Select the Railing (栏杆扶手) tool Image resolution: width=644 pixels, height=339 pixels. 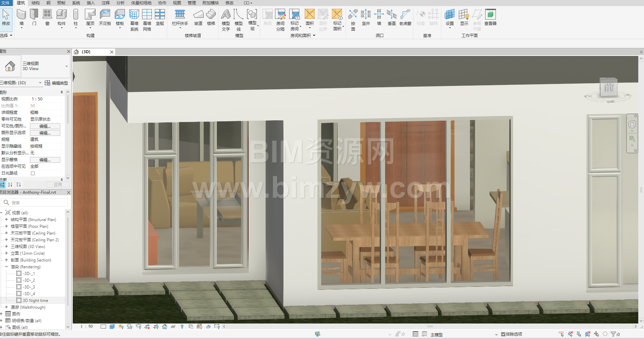coord(180,18)
